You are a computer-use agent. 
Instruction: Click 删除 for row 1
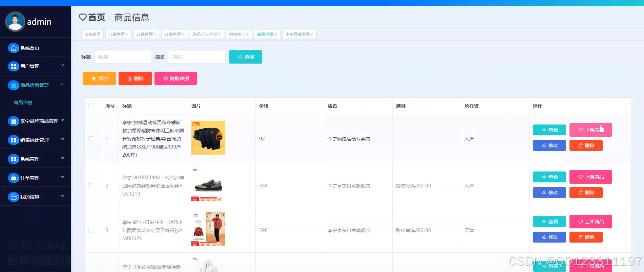[x=586, y=145]
